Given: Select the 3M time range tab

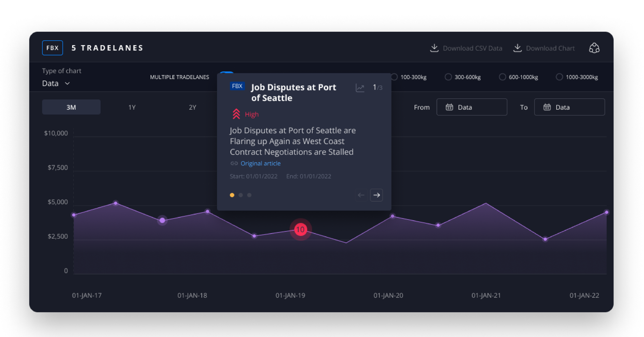Looking at the screenshot, I should (x=71, y=107).
